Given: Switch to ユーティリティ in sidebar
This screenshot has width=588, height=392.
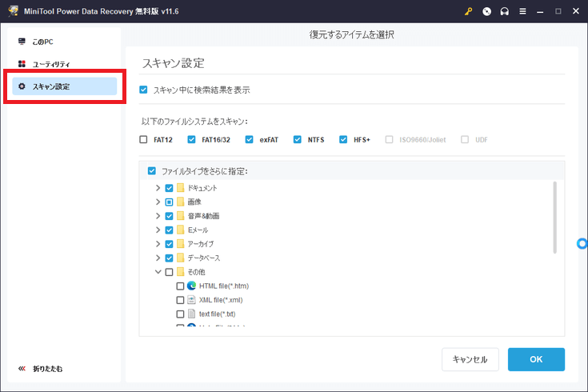Looking at the screenshot, I should click(x=51, y=64).
